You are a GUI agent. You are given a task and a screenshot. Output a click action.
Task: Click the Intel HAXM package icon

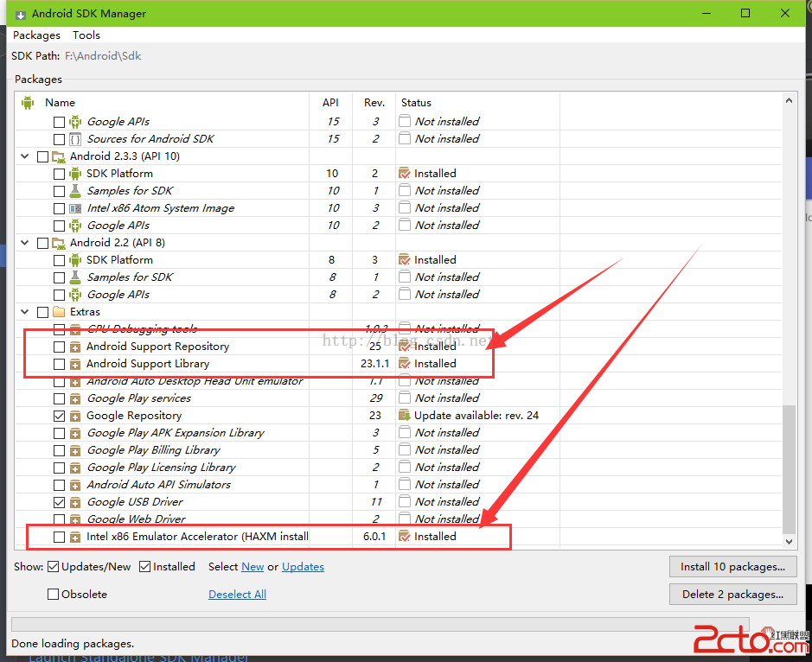75,537
